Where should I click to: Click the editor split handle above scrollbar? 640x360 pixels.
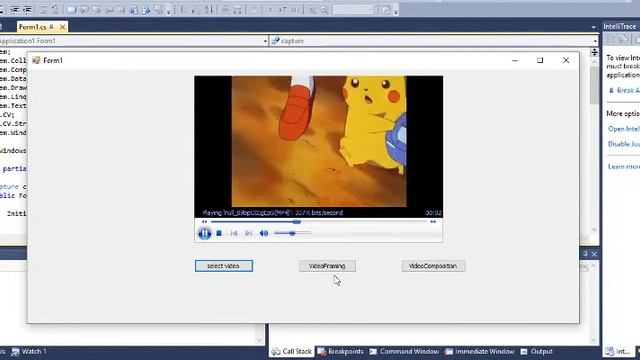(594, 52)
